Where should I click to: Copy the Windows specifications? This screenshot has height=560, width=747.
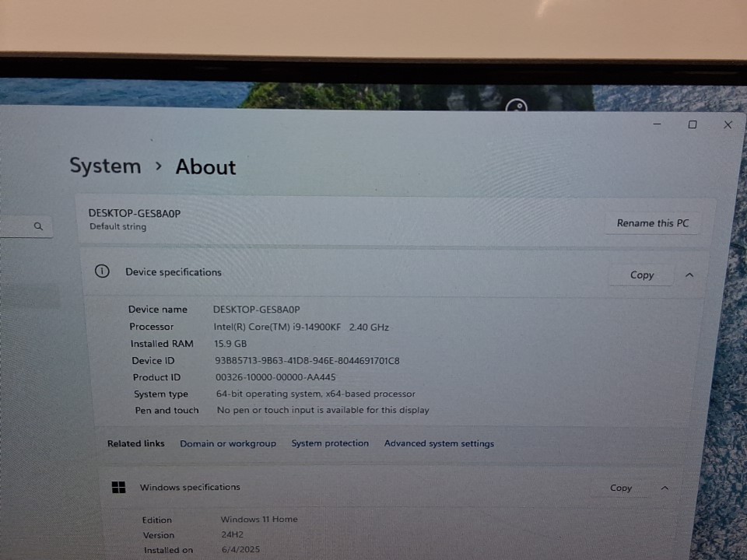pos(620,488)
